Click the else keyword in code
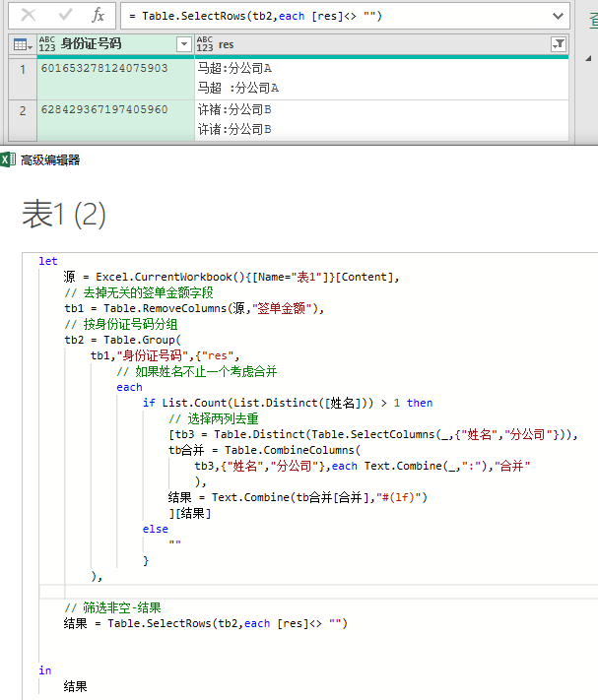 tap(156, 529)
